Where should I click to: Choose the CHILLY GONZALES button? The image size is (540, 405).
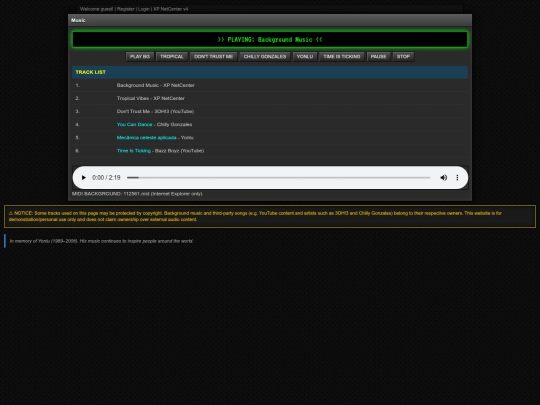click(265, 56)
